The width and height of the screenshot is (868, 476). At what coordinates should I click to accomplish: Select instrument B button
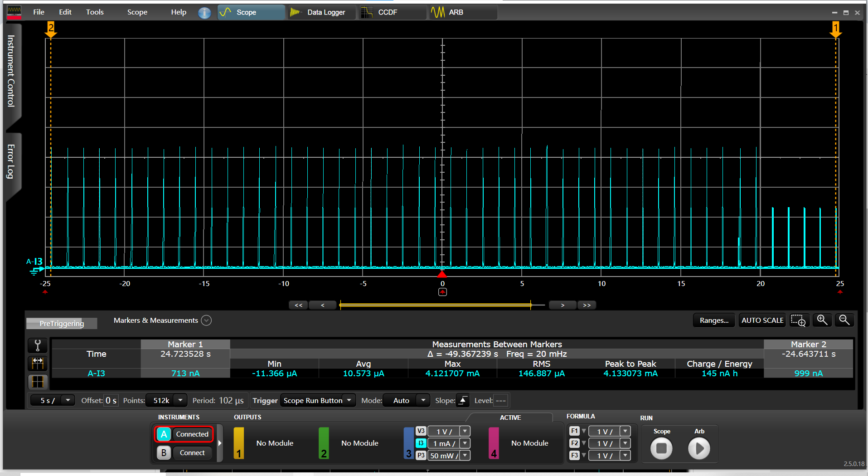tap(164, 452)
